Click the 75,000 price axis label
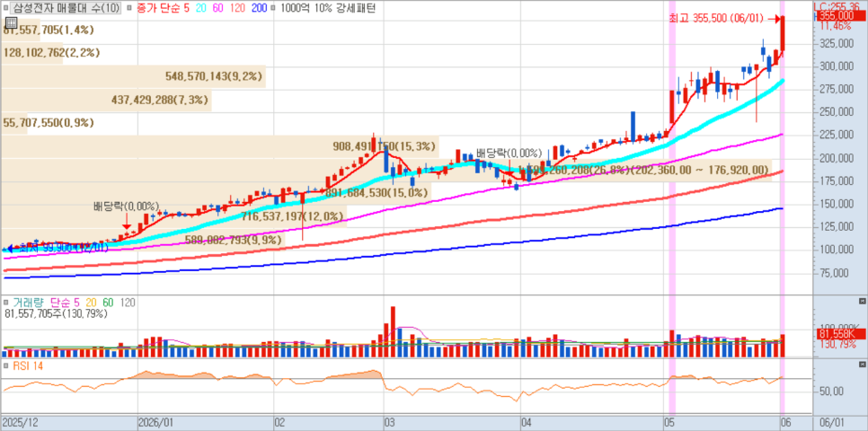The height and width of the screenshot is (431, 868). tap(834, 273)
